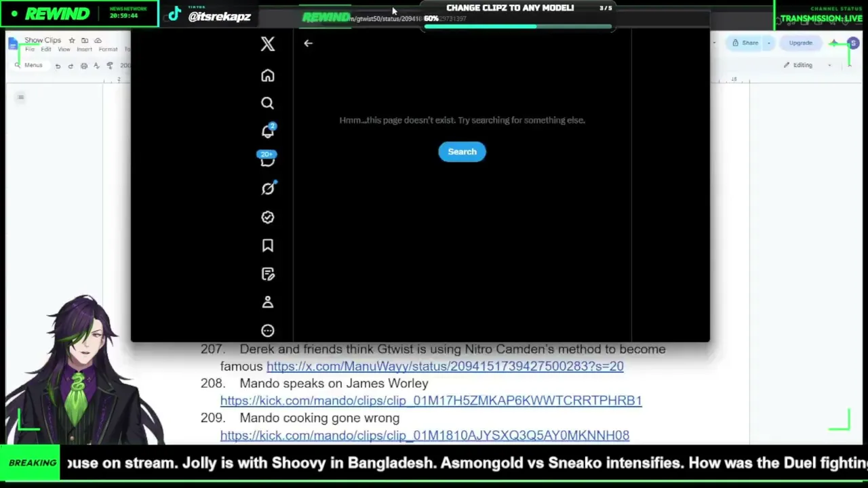Open the Mando James Worley kick clip link
The height and width of the screenshot is (488, 868).
coord(431,401)
